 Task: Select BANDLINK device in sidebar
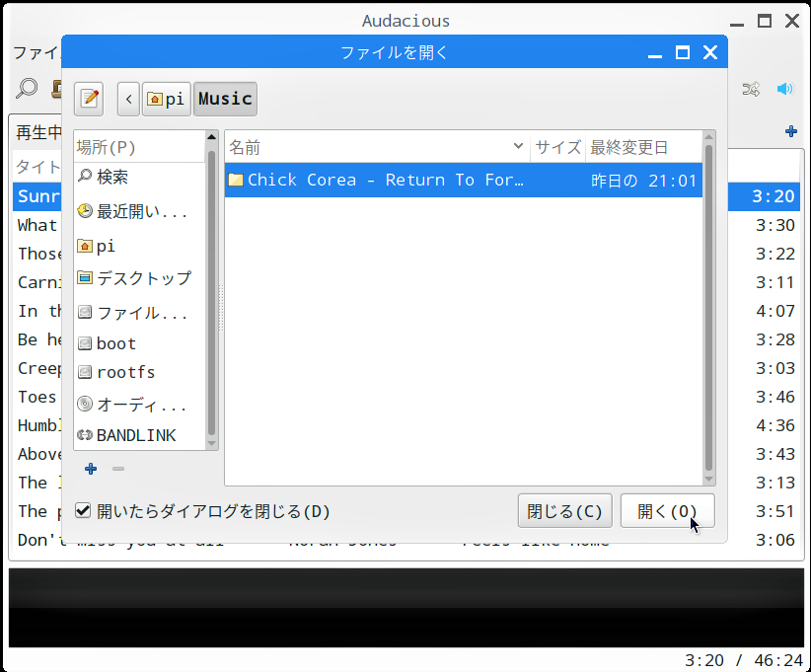[140, 435]
